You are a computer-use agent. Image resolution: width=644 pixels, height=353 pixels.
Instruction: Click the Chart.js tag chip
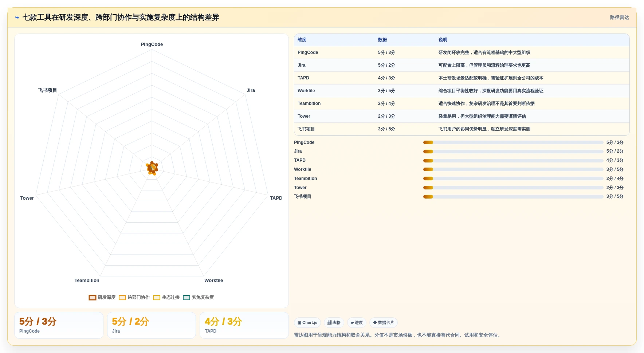click(x=307, y=323)
